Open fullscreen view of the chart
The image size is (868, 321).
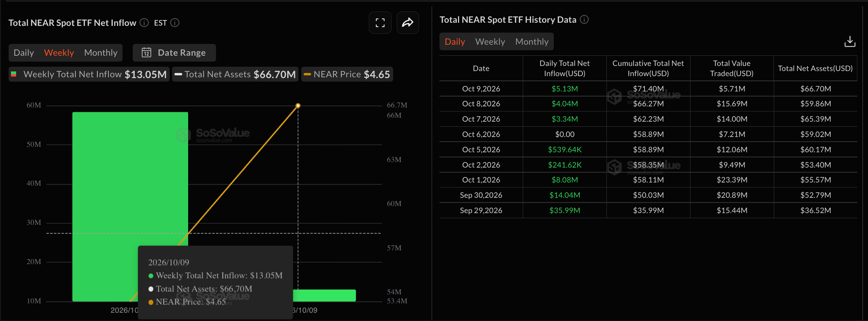click(x=380, y=23)
